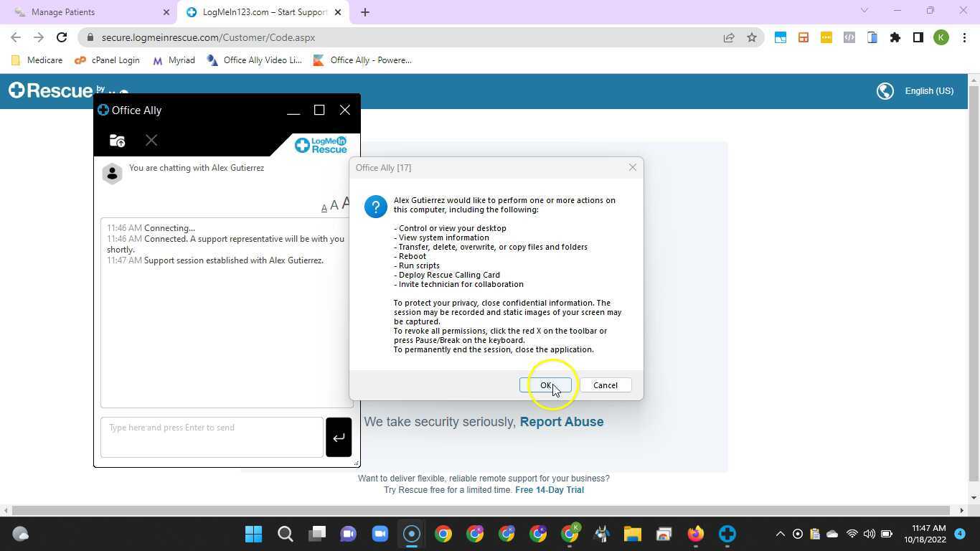
Task: Click the yellow extension icon in toolbar
Action: [826, 37]
